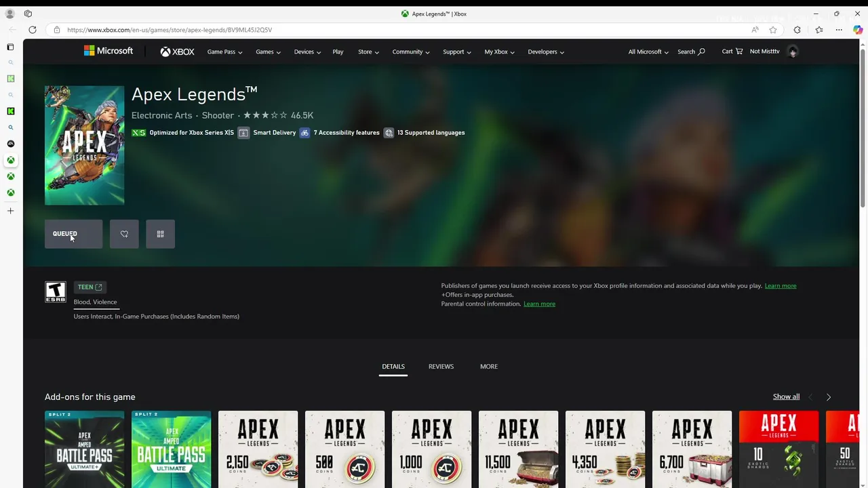
Task: Click the 7 Accessibility features text
Action: click(x=347, y=133)
